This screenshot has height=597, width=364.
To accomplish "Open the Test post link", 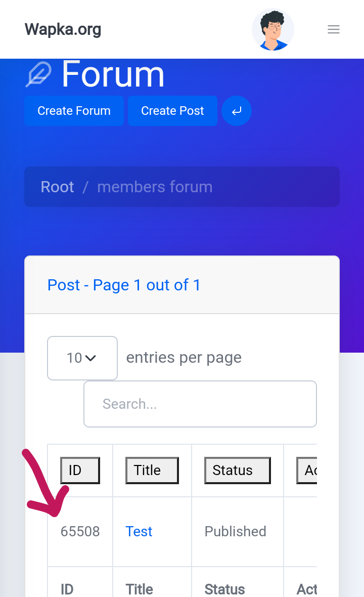I will (x=139, y=531).
